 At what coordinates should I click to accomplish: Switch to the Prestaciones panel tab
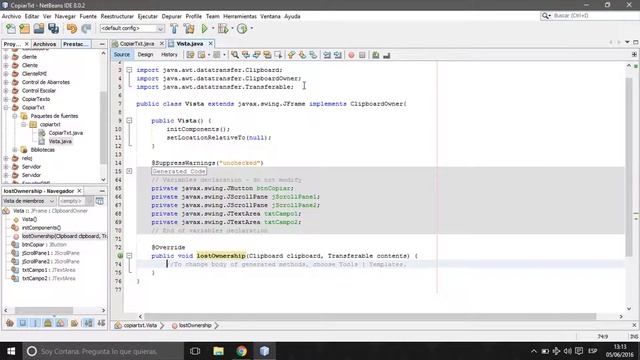pyautogui.click(x=75, y=44)
